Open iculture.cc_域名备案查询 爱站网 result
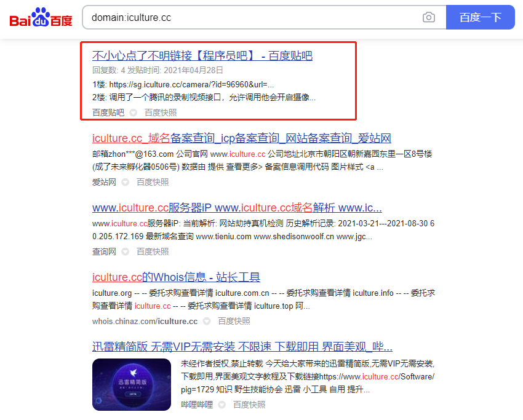This screenshot has width=523, height=420. click(241, 138)
